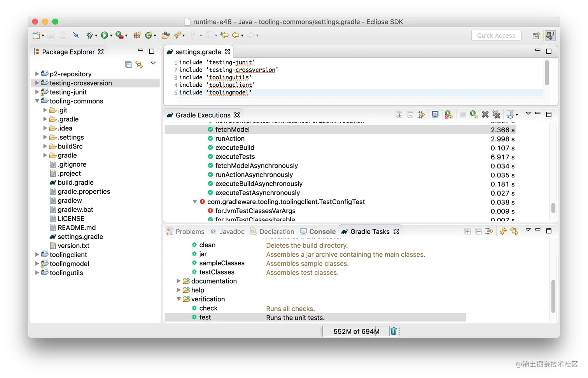The height and width of the screenshot is (378, 588).
Task: Switch to the Problems tab
Action: point(185,231)
